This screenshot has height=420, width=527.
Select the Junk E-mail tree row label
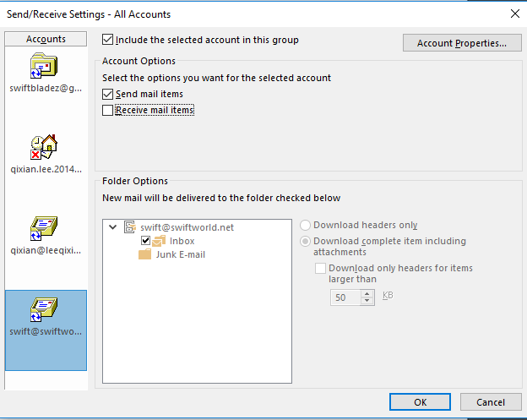181,254
